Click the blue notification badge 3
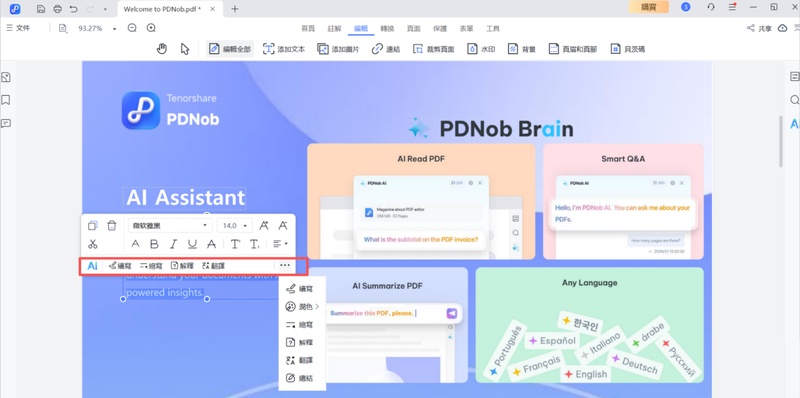 pyautogui.click(x=686, y=7)
